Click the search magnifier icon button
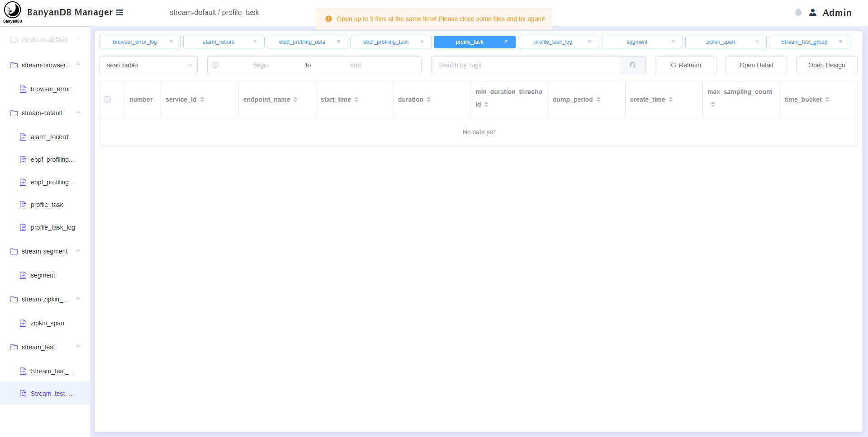The width and height of the screenshot is (868, 437). [x=633, y=65]
